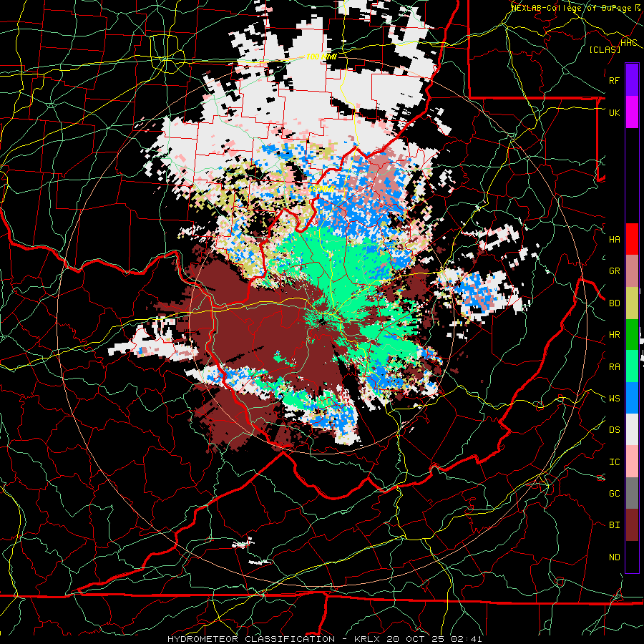Click the Hydrometeor Classification KRLX title text
644x644 pixels.
(x=324, y=639)
